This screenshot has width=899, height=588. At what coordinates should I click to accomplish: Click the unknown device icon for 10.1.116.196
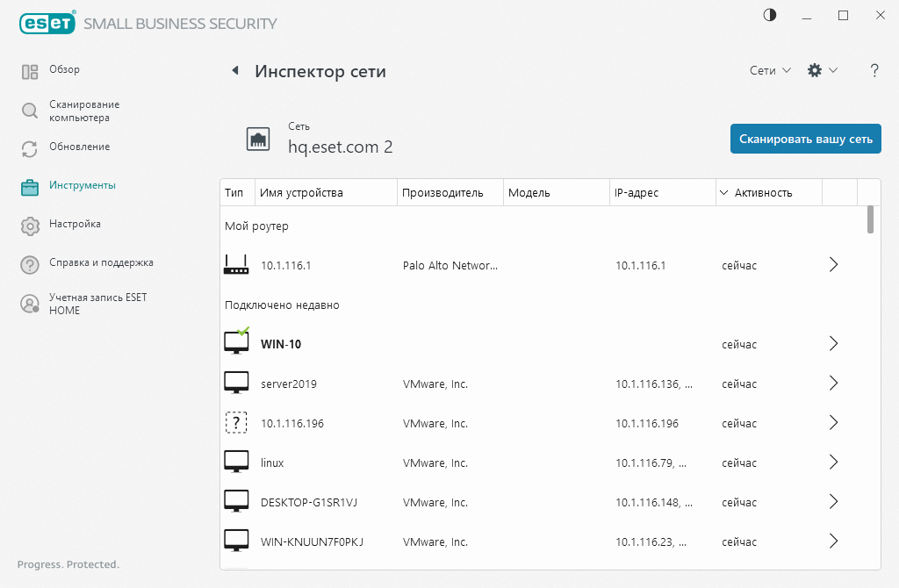tap(236, 422)
